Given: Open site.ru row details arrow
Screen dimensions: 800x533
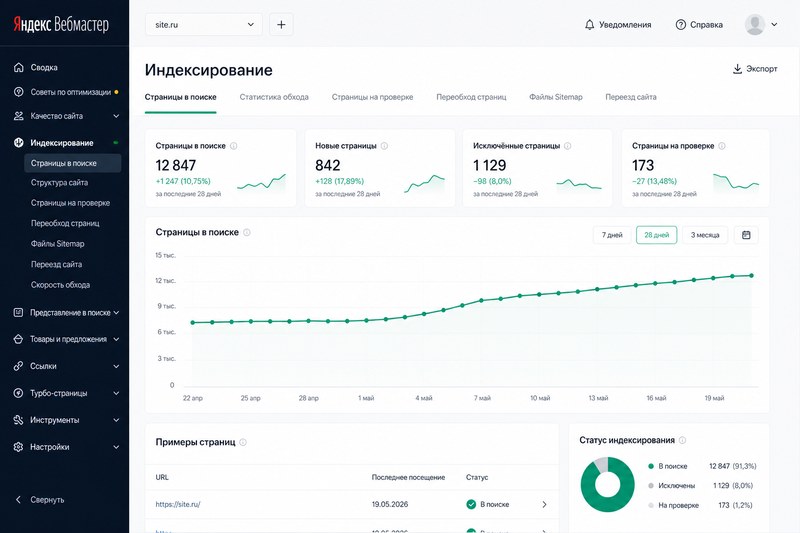Looking at the screenshot, I should pyautogui.click(x=544, y=504).
